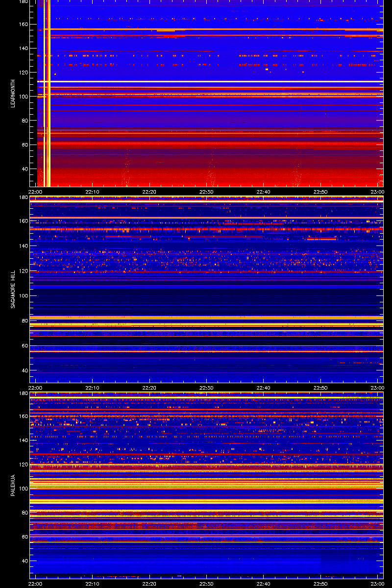
Task: Select the 120 frequency tick on Sagamore Hill axis
Action: 23,271
